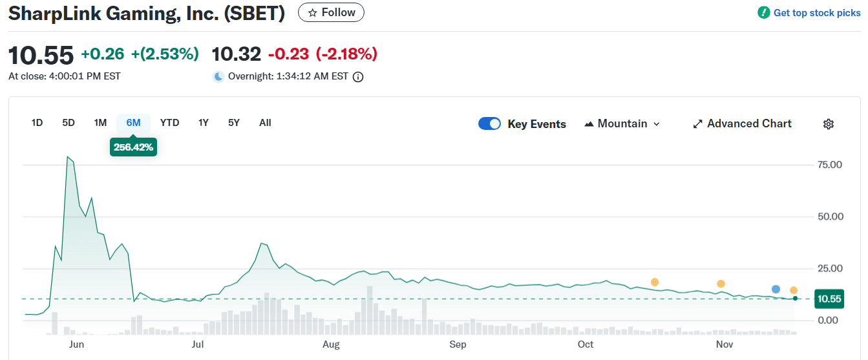
Task: Expand the Mountain chart type dropdown
Action: [657, 124]
